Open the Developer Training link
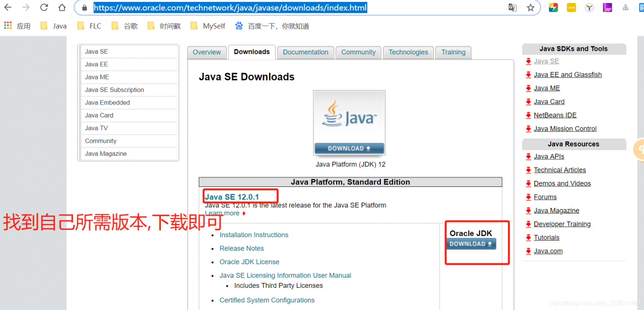 point(562,224)
